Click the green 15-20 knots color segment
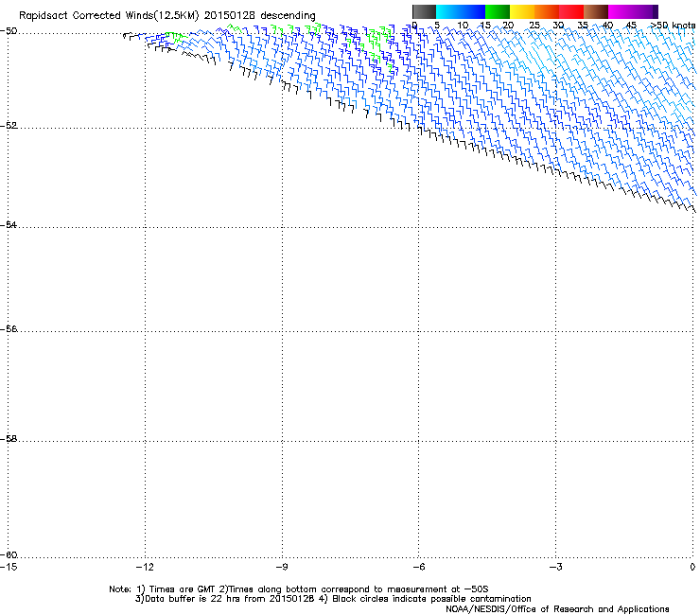 (498, 11)
